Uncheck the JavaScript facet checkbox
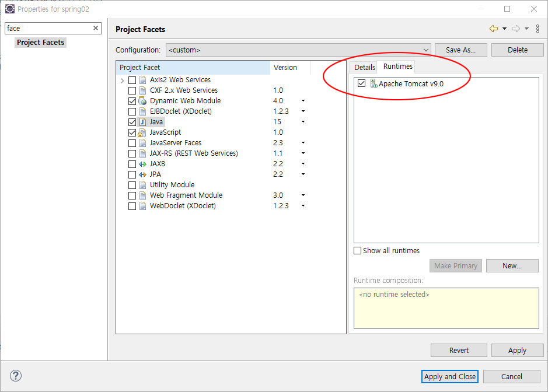The image size is (548, 392). [132, 132]
